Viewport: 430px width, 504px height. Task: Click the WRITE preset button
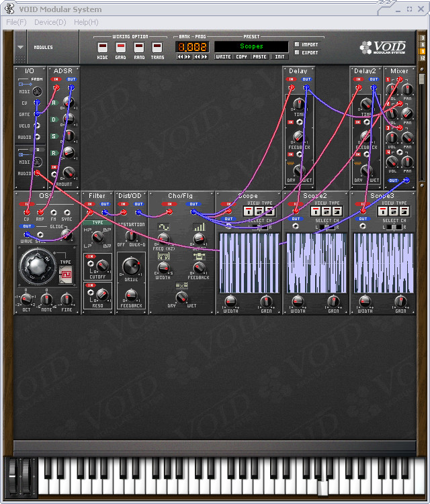click(223, 56)
